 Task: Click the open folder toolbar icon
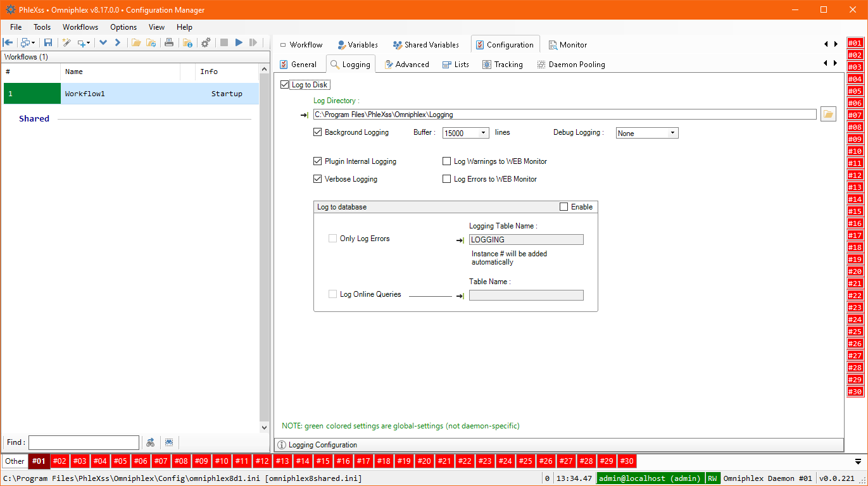pos(135,42)
